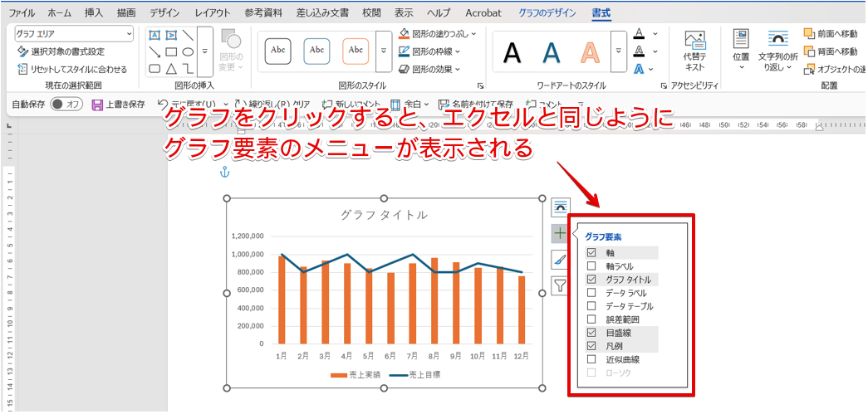Apply the blue outline Abc shape style

[x=316, y=51]
